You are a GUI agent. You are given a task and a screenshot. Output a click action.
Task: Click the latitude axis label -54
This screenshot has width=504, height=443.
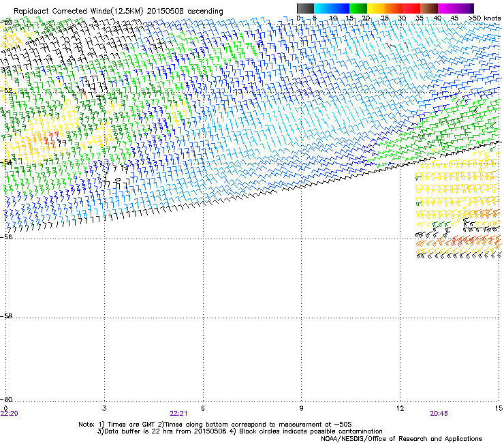(6, 162)
